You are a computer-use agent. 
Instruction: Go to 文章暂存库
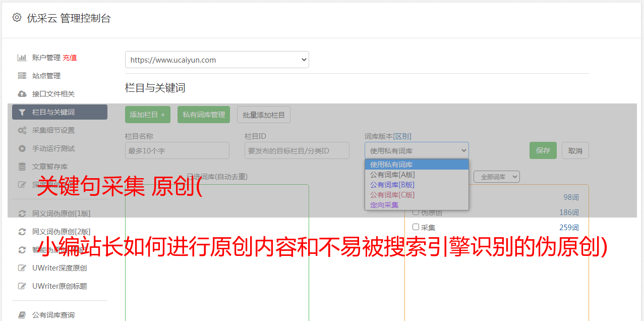pyautogui.click(x=50, y=167)
